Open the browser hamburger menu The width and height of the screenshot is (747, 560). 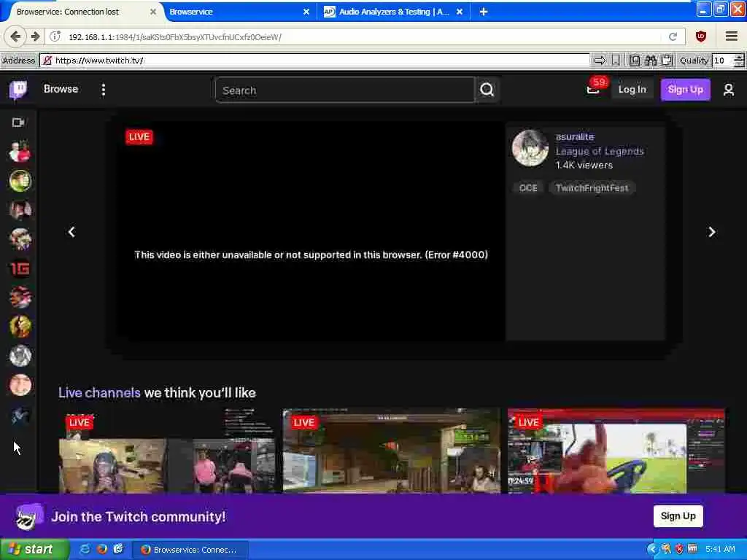(731, 36)
